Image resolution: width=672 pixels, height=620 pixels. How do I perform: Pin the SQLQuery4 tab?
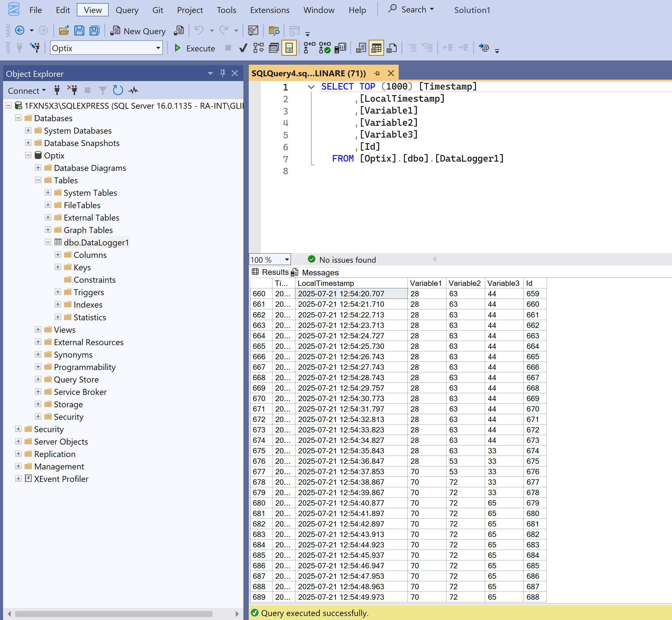(377, 73)
